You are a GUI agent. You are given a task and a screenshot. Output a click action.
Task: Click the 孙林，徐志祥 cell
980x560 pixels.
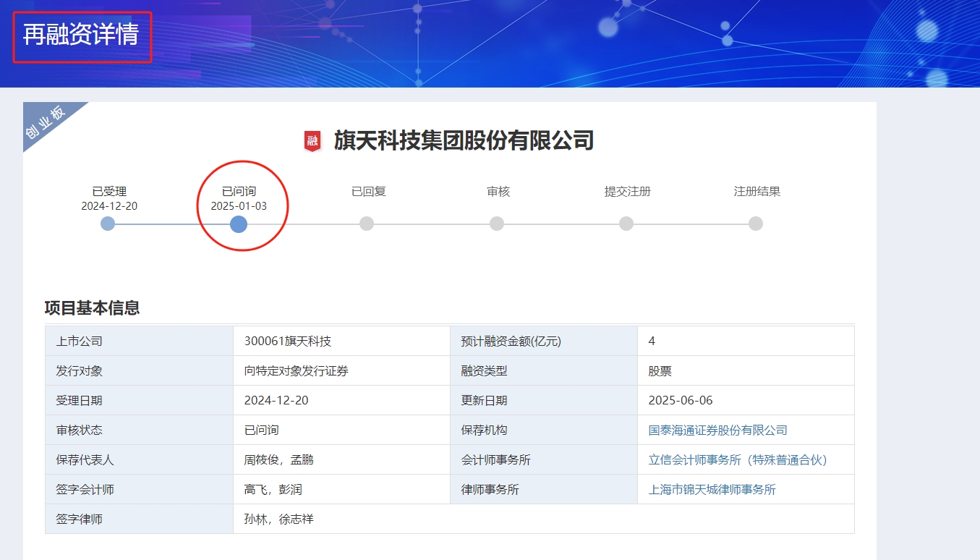point(544,519)
